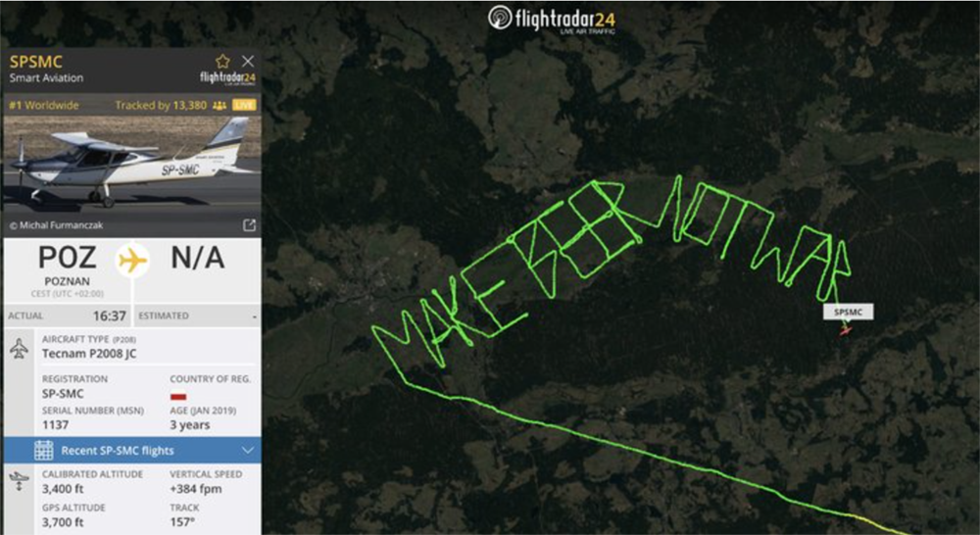Click the small flightradar24 panel logo
This screenshot has width=980, height=535.
tap(227, 78)
